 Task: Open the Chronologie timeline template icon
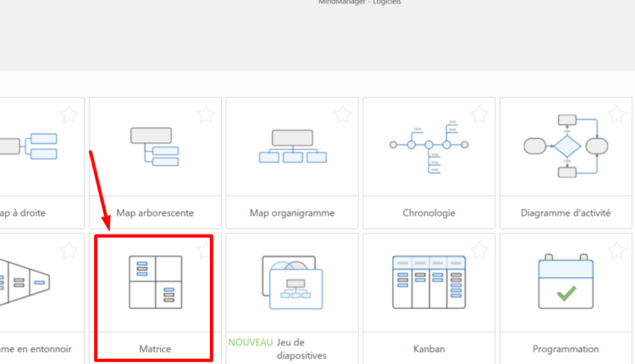[429, 146]
